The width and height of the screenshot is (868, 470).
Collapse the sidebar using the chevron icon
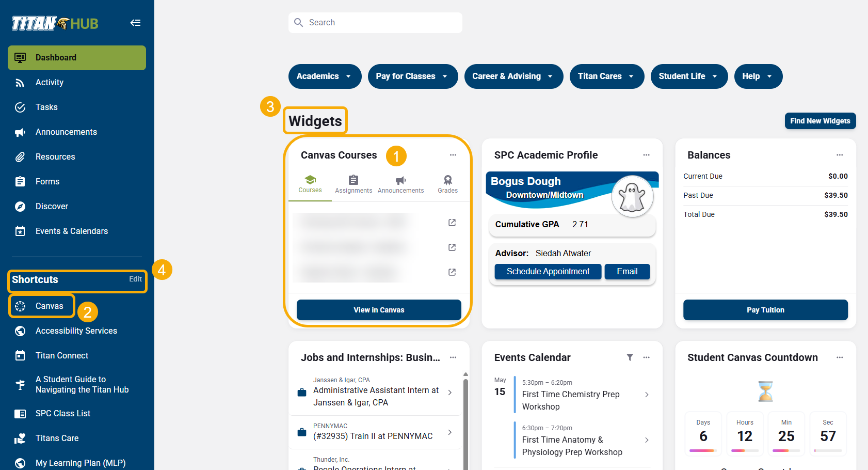click(x=135, y=23)
